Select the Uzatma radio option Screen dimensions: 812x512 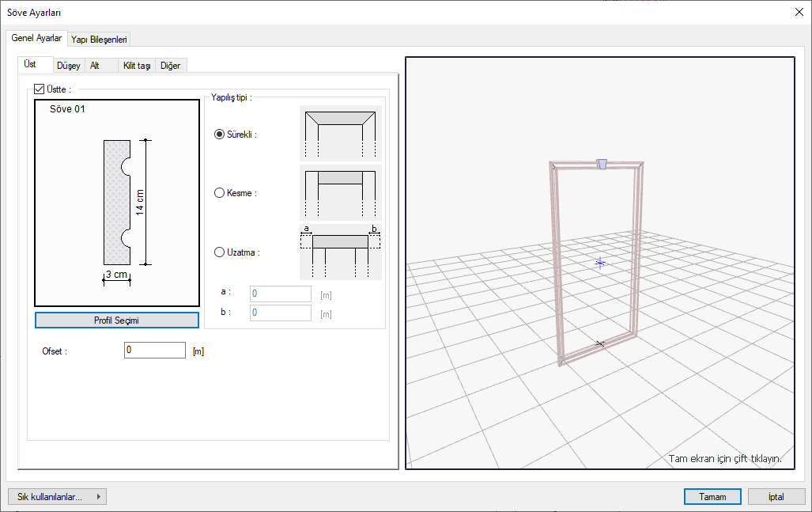pyautogui.click(x=220, y=252)
